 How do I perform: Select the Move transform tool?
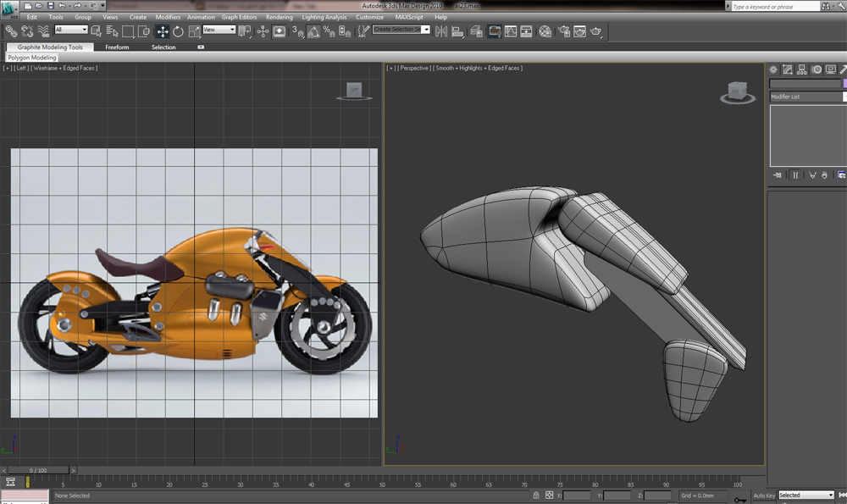click(x=163, y=31)
